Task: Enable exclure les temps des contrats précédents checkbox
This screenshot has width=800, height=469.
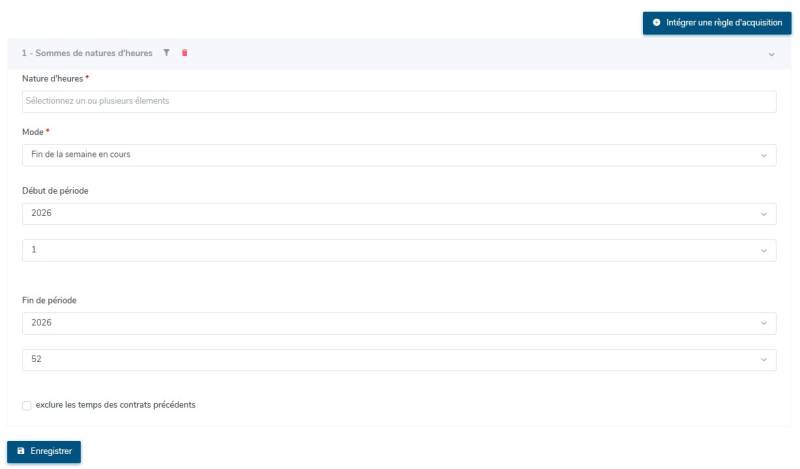Action: tap(27, 405)
